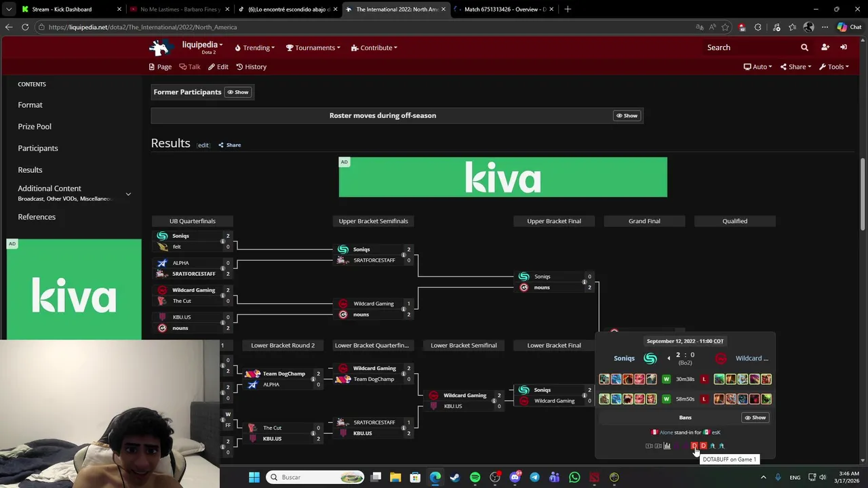This screenshot has height=488, width=868.
Task: Click the Windows taskbar Buscar search box
Action: [315, 477]
